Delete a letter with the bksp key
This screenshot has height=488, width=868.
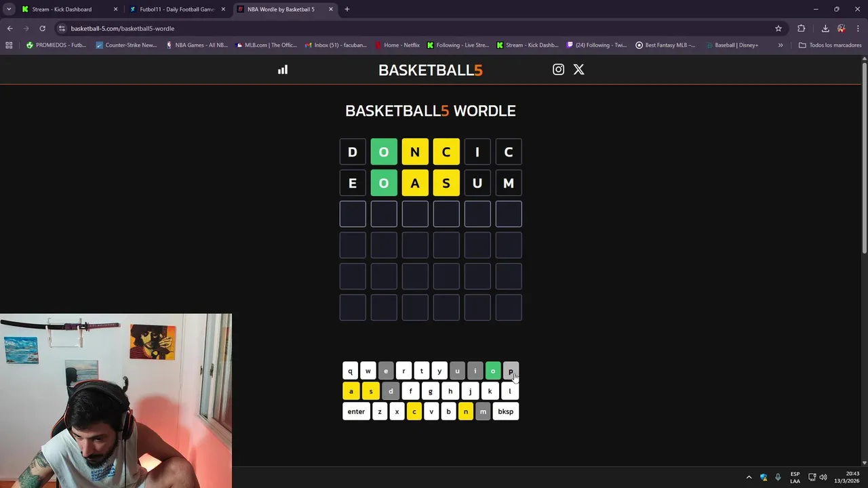[506, 411]
